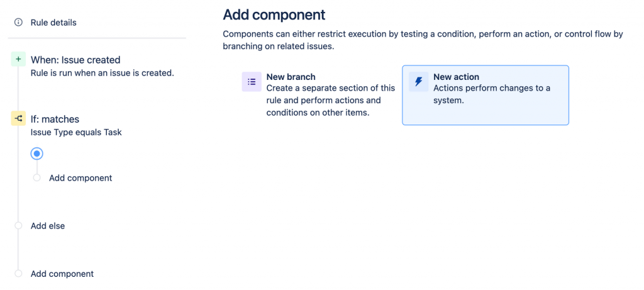Click the yellow If condition icon
The width and height of the screenshot is (644, 290).
[18, 118]
